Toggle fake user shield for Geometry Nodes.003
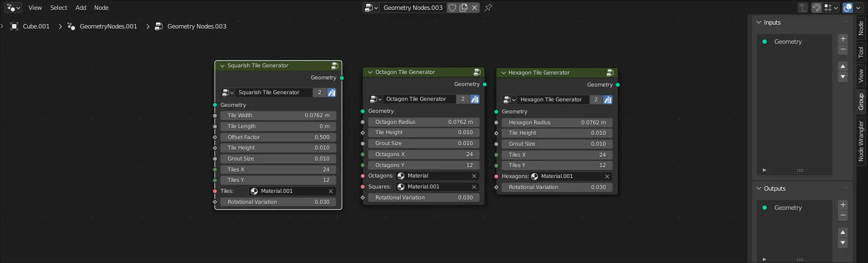 pyautogui.click(x=452, y=8)
